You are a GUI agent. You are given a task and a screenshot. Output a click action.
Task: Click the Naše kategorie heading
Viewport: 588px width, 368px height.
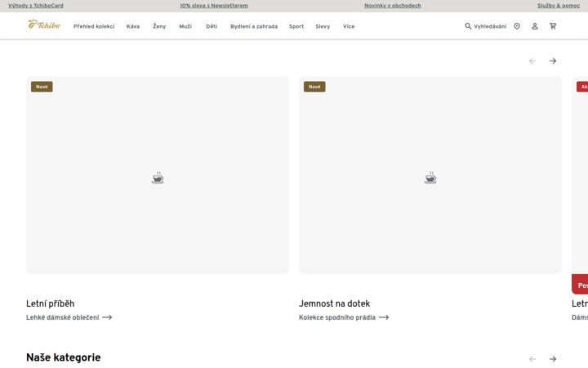pyautogui.click(x=64, y=357)
